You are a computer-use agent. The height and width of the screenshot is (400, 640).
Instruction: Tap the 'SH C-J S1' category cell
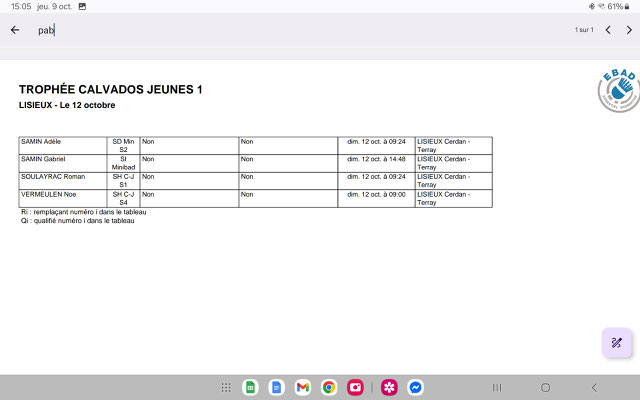pos(123,181)
